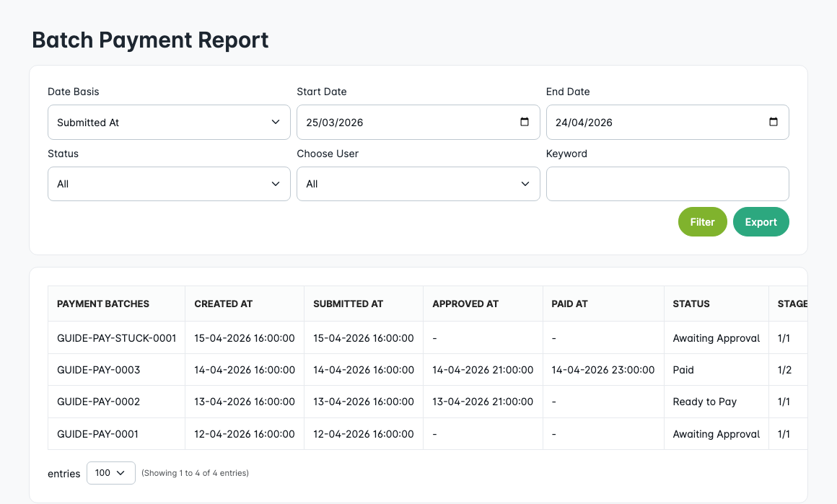Click the Status dropdown chevron
The image size is (837, 504).
click(275, 183)
